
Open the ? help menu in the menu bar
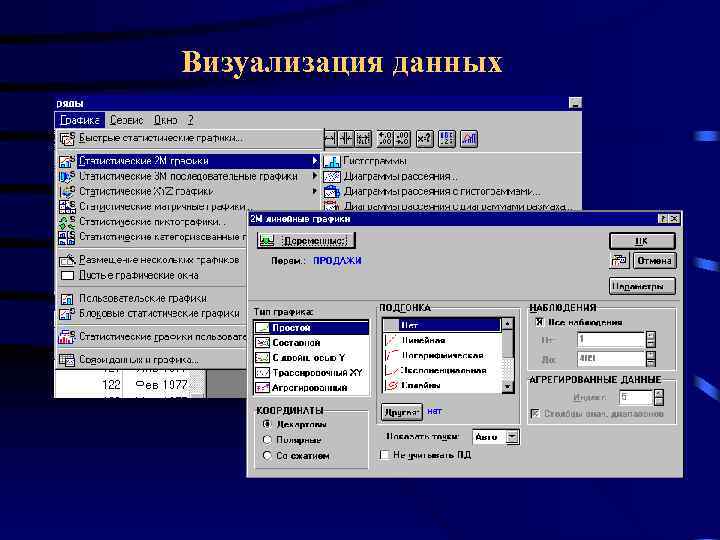pos(191,120)
